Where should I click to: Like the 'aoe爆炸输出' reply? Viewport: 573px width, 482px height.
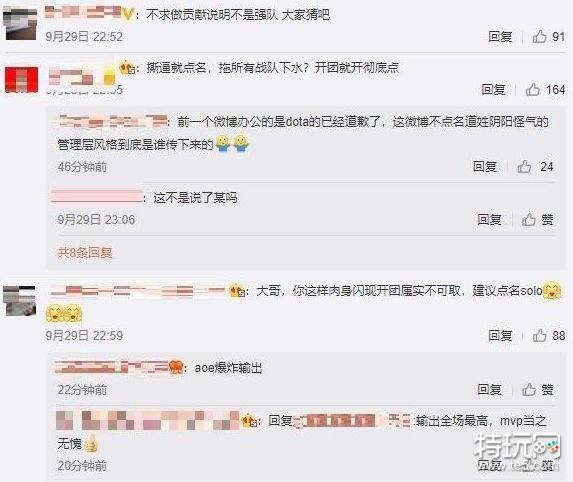tap(537, 390)
